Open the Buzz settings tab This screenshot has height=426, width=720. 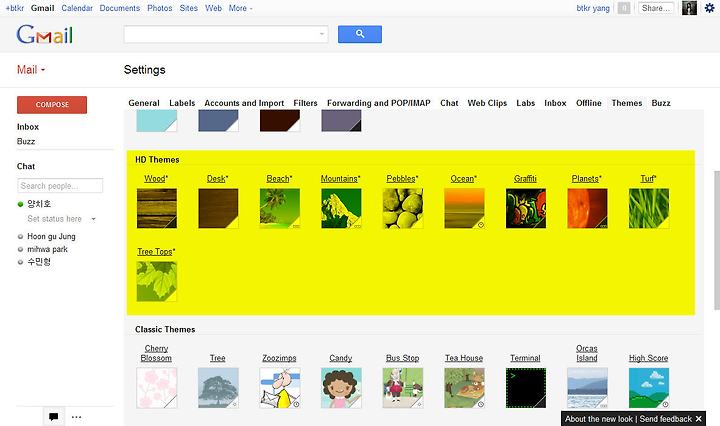click(x=661, y=103)
